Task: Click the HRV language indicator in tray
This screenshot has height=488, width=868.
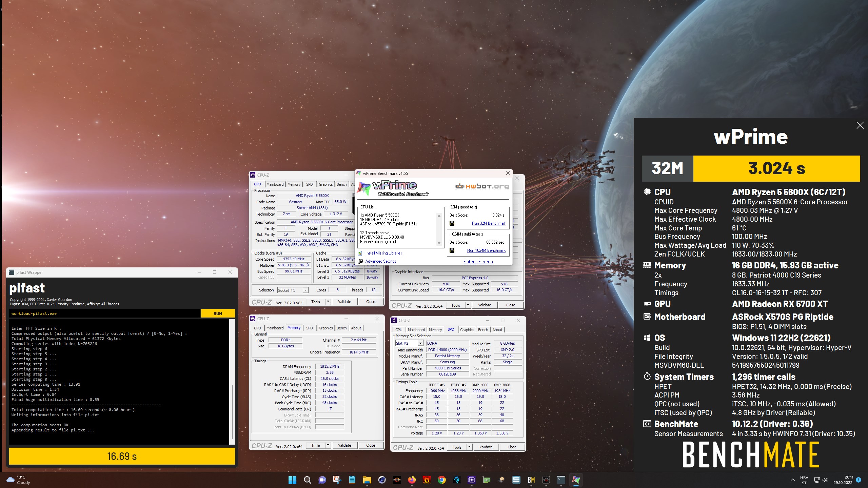Action: (804, 480)
